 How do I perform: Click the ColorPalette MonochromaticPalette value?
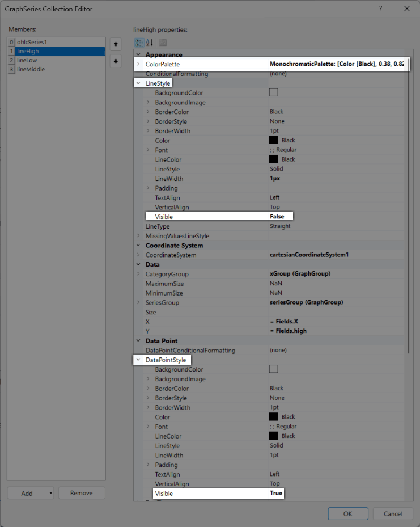pos(337,64)
